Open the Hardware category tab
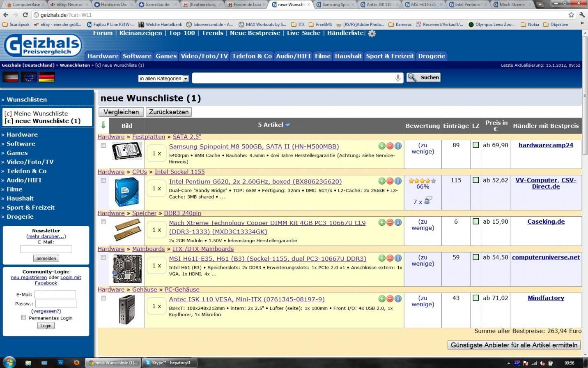Image resolution: width=588 pixels, height=368 pixels. [103, 56]
